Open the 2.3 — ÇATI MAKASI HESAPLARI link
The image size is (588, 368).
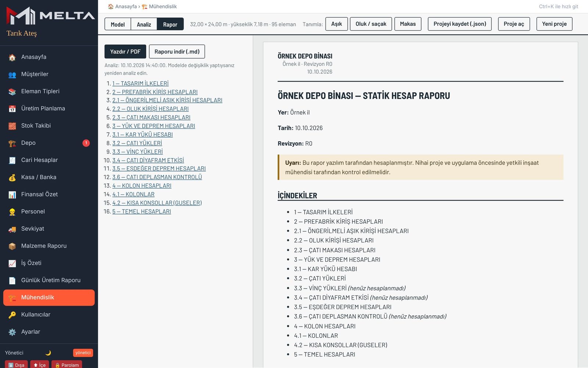(151, 117)
